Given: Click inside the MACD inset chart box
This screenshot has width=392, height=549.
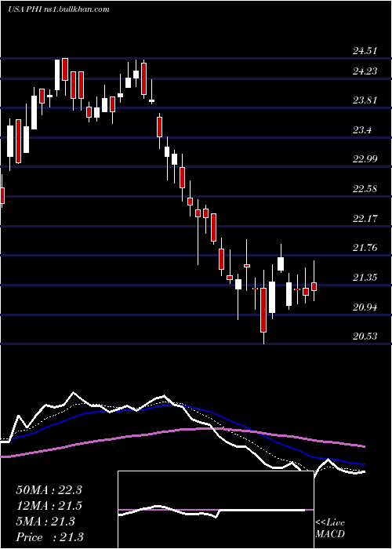Looking at the screenshot, I should 216,510.
